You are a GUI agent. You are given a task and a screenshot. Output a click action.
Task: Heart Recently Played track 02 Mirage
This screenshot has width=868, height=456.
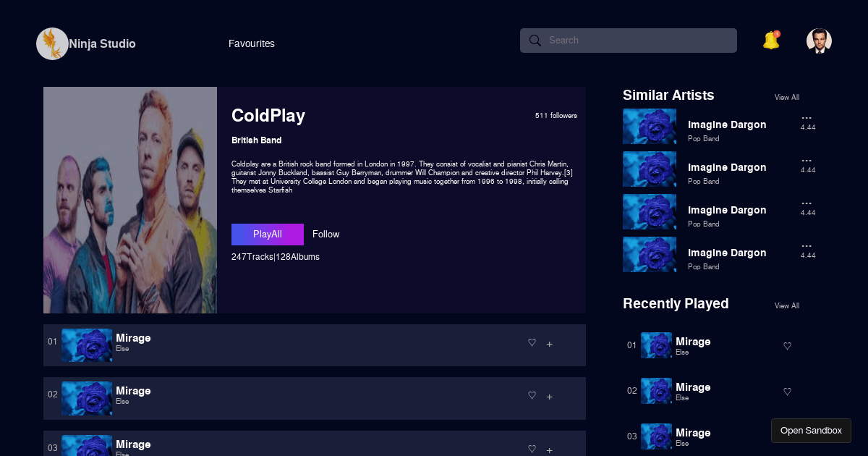pyautogui.click(x=787, y=392)
